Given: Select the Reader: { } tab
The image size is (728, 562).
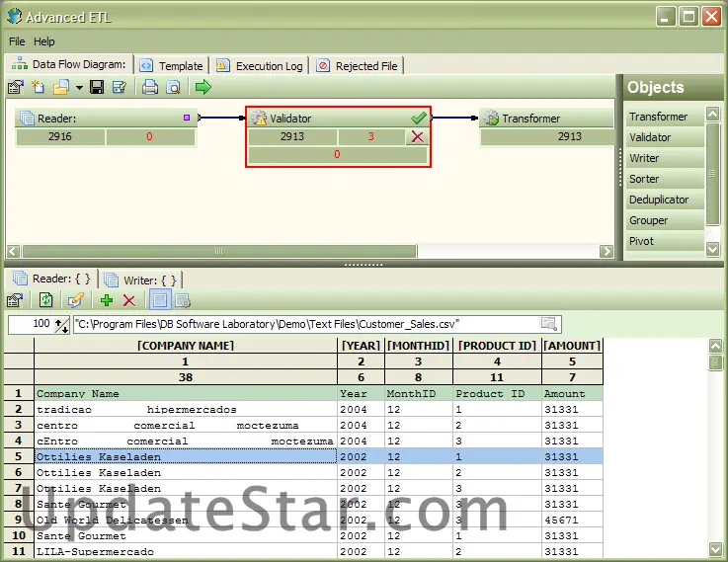Looking at the screenshot, I should click(52, 279).
